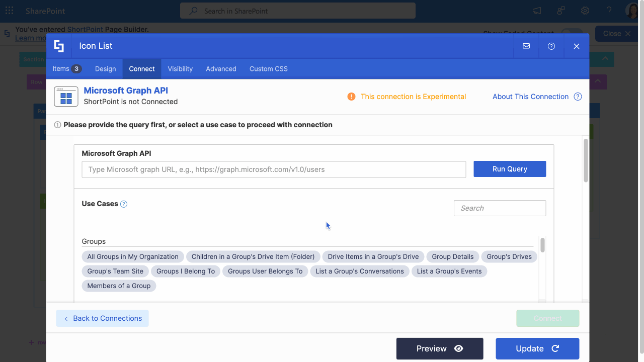This screenshot has height=362, width=644.
Task: Click the Close button in Page Builder bar
Action: (617, 34)
